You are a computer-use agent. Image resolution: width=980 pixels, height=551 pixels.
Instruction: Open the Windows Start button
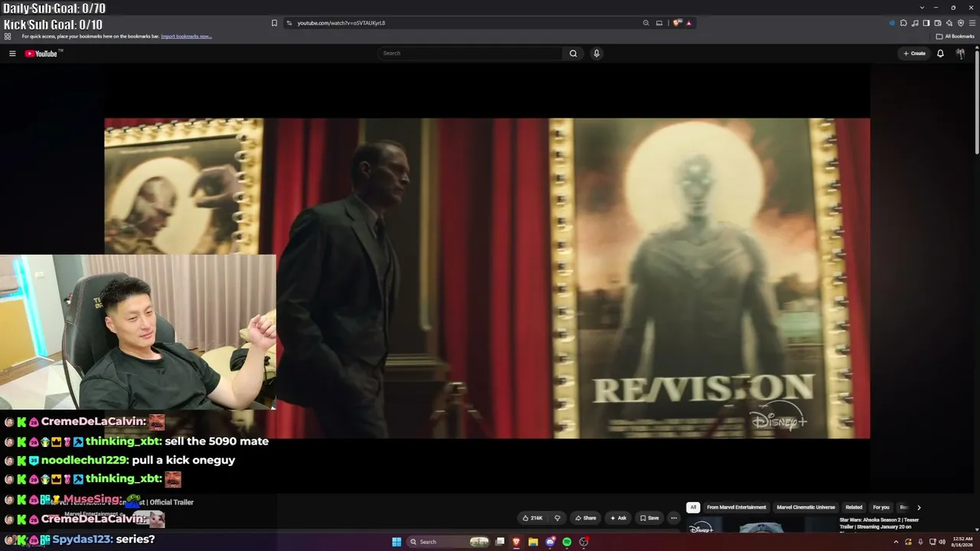coord(397,542)
